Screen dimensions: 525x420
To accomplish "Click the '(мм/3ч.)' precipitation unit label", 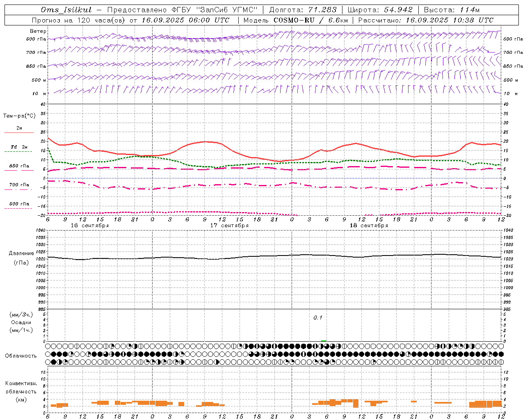I will (21, 315).
